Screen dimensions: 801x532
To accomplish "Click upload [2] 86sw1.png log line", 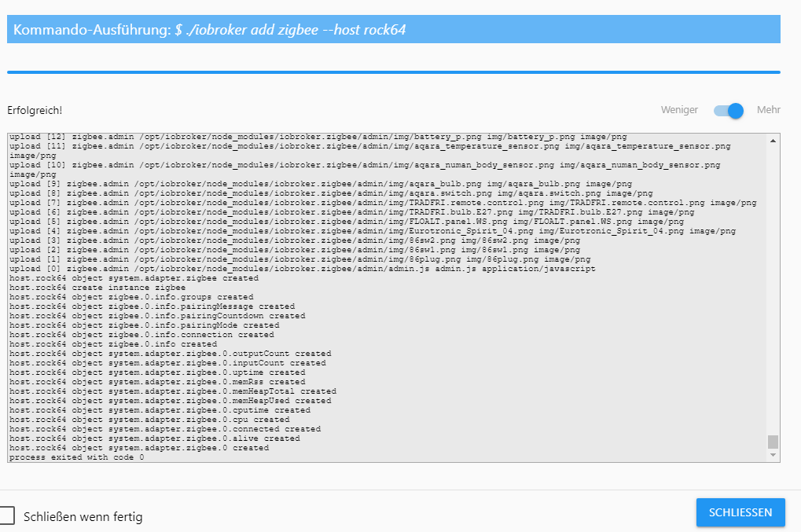I will coord(294,250).
